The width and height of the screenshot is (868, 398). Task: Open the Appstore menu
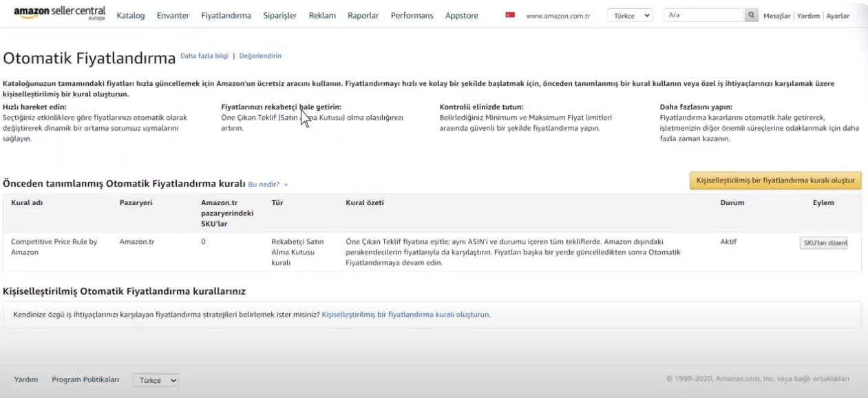462,15
